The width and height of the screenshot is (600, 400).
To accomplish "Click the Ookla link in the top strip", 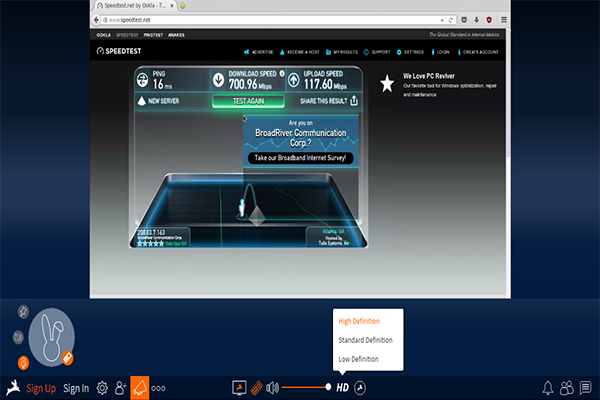I will point(103,35).
